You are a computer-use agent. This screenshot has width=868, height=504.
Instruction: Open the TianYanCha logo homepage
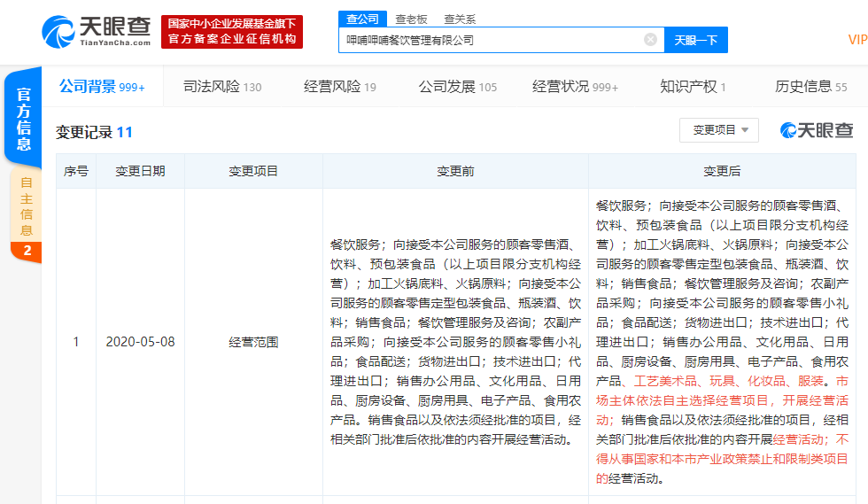97,32
